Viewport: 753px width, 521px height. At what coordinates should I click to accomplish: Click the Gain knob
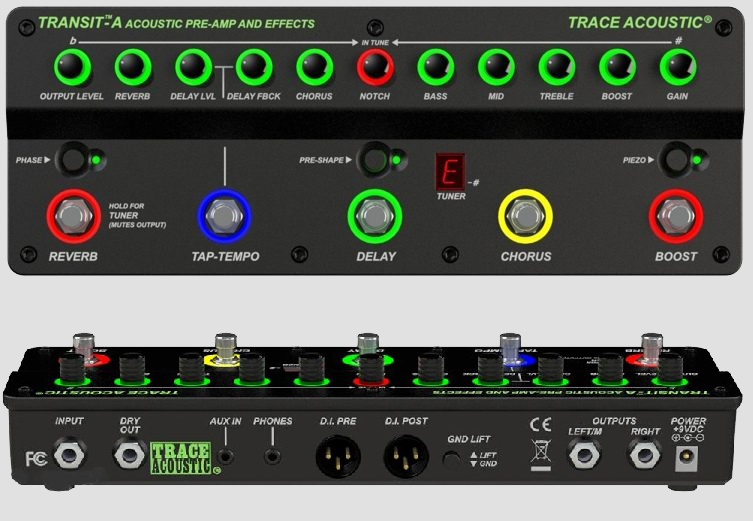(678, 68)
